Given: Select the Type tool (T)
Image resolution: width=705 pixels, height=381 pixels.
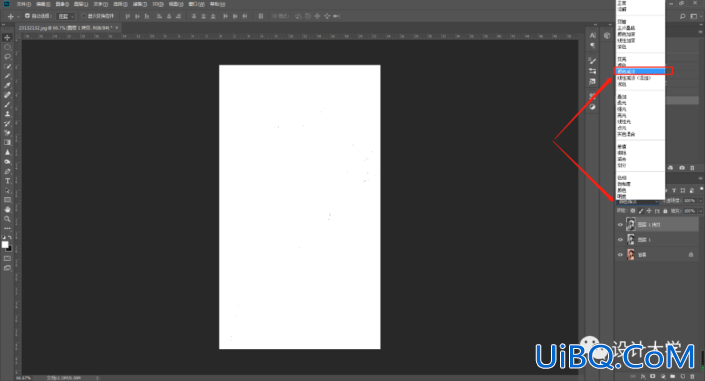Looking at the screenshot, I should tap(7, 181).
